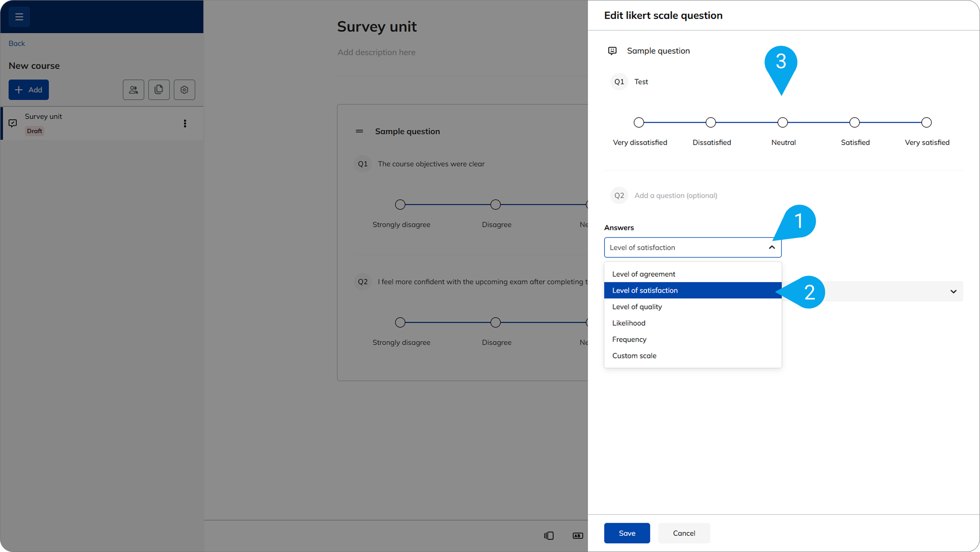The width and height of the screenshot is (980, 552).
Task: Save the likert scale question
Action: pos(627,533)
